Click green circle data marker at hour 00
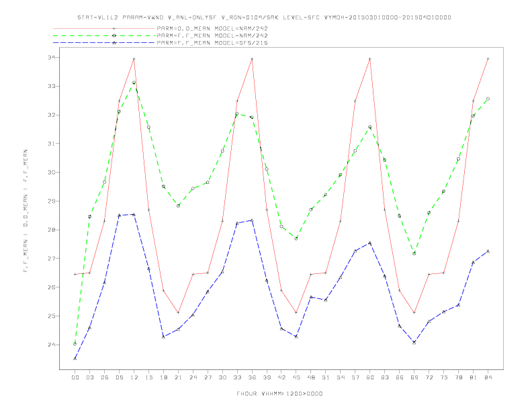 [x=75, y=344]
